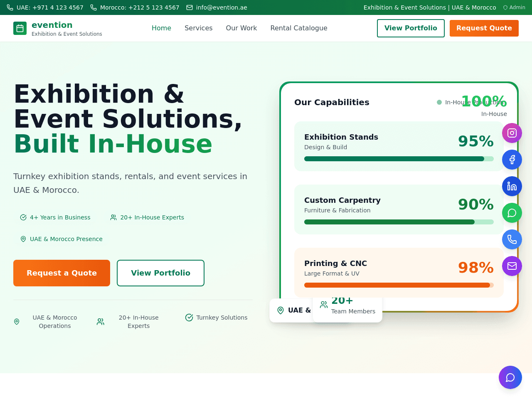This screenshot has width=532, height=399.
Task: Click the evention brand name link
Action: tap(52, 25)
